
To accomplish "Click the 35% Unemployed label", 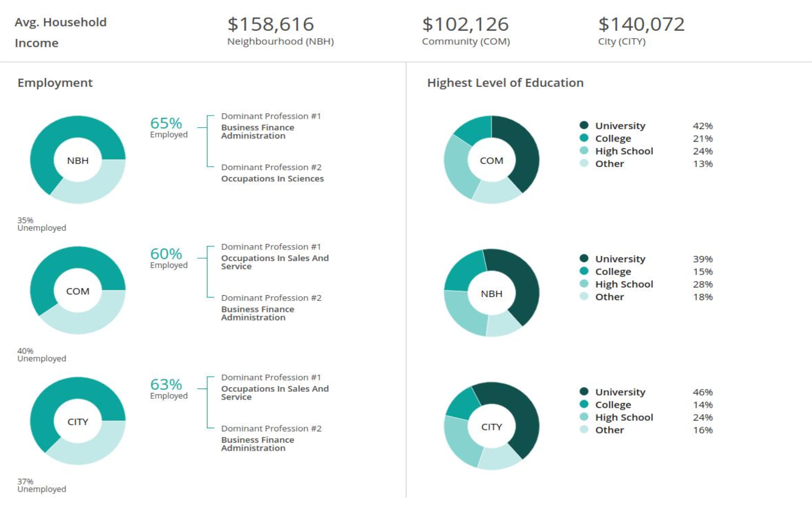I will coord(41,224).
